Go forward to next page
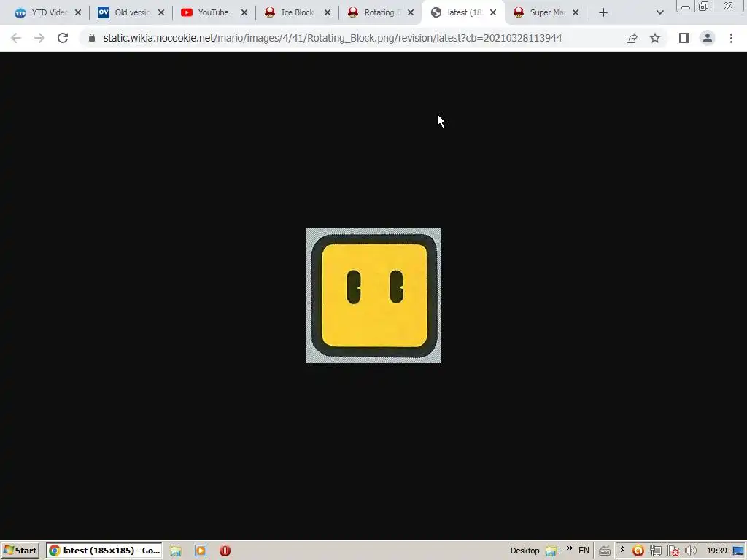 (39, 38)
